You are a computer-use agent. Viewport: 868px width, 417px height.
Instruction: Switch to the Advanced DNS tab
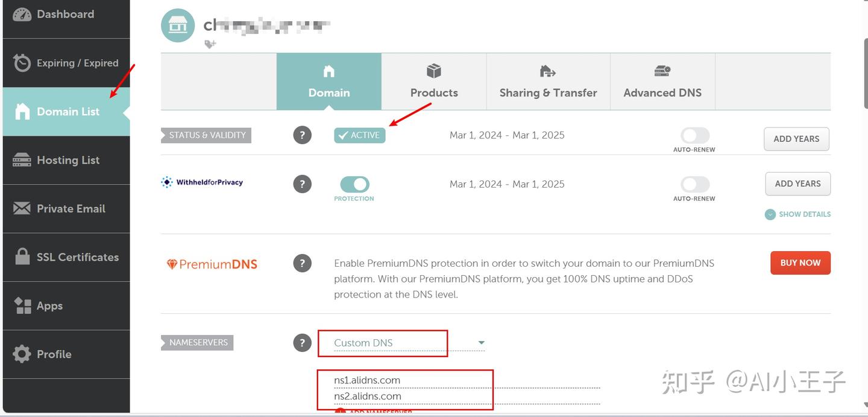pyautogui.click(x=662, y=82)
